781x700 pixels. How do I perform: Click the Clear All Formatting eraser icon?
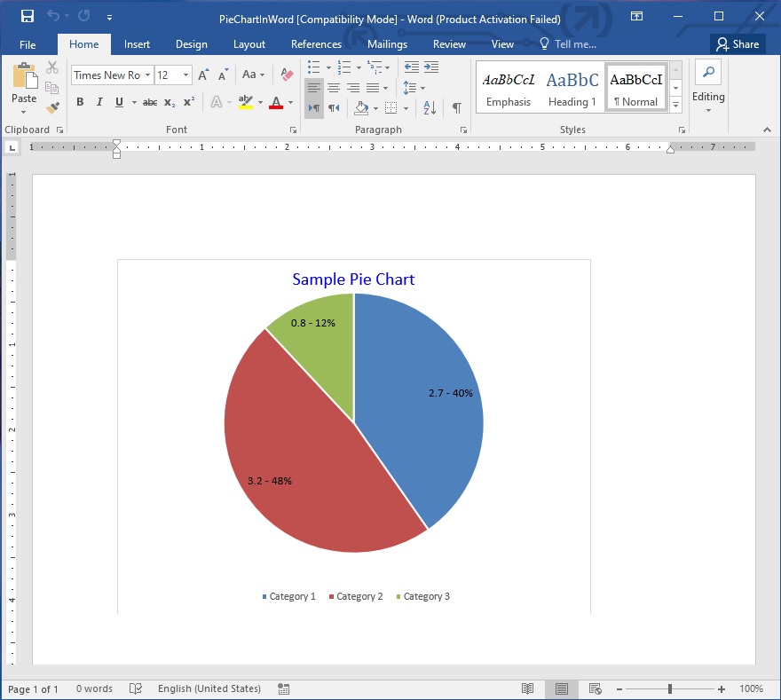(286, 75)
